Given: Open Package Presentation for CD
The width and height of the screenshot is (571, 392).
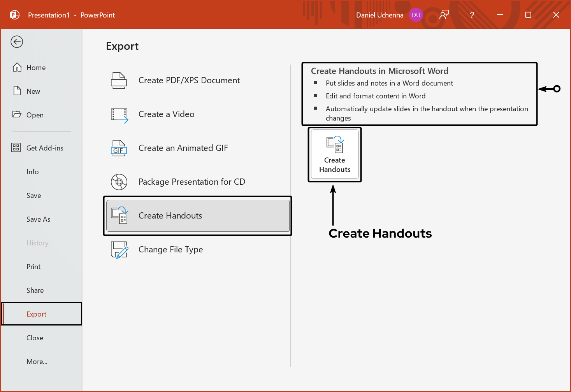Looking at the screenshot, I should [192, 182].
